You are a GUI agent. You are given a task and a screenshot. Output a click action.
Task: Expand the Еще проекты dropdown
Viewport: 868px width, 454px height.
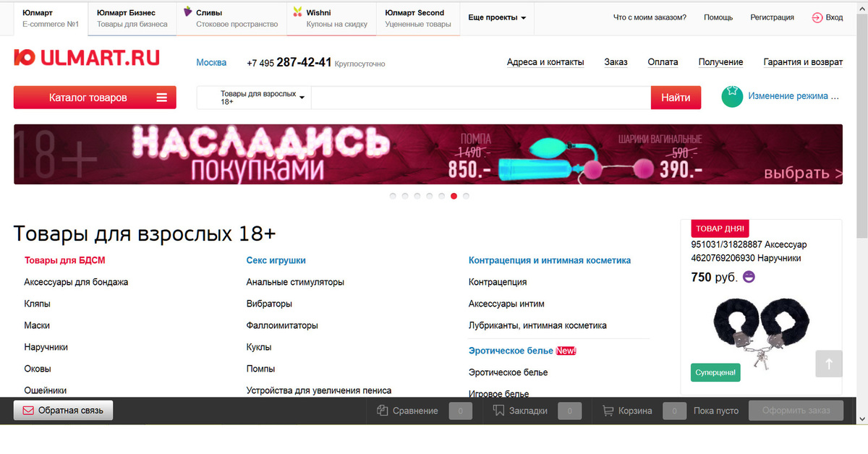click(x=497, y=17)
